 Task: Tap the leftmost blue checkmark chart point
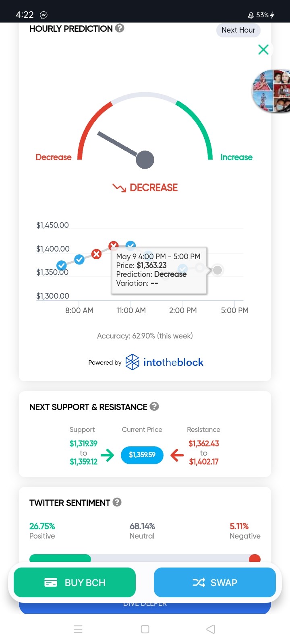pos(62,265)
